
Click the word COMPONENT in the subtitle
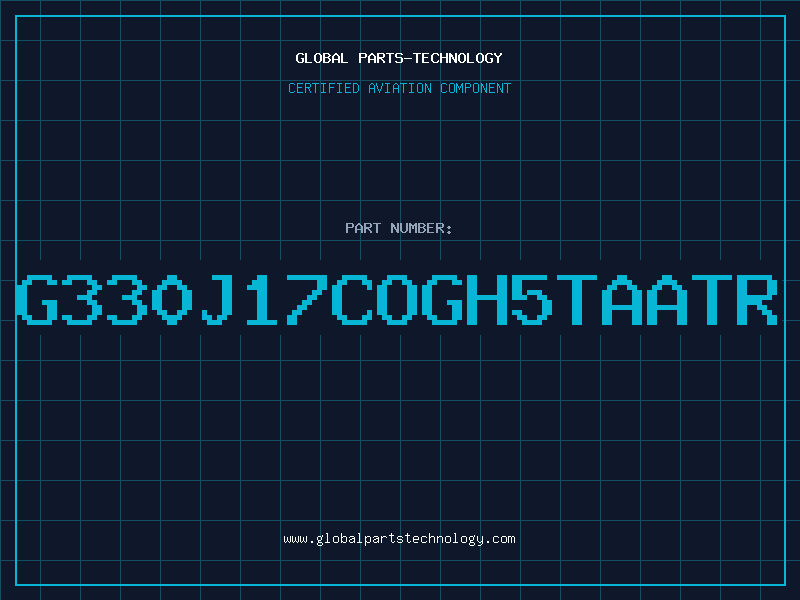coord(475,88)
